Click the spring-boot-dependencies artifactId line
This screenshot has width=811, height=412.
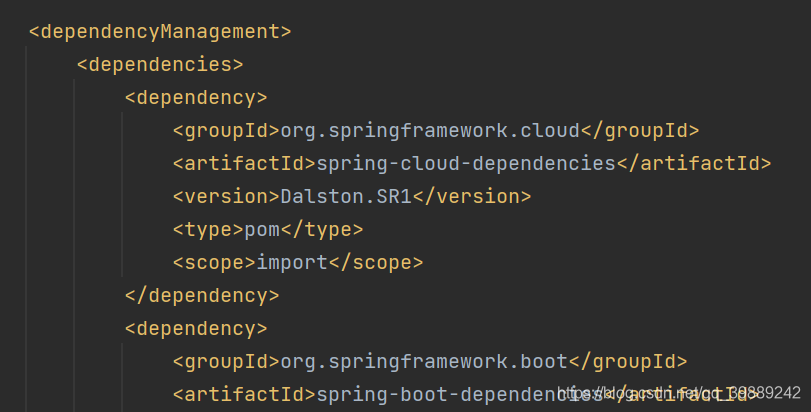point(465,395)
